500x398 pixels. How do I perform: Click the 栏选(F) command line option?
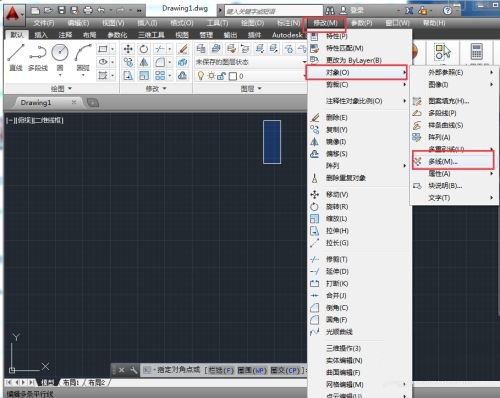tap(220, 370)
